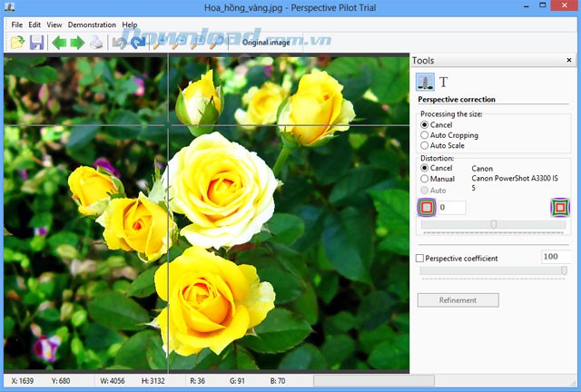
Task: Click the Save floppy disk icon
Action: (37, 42)
